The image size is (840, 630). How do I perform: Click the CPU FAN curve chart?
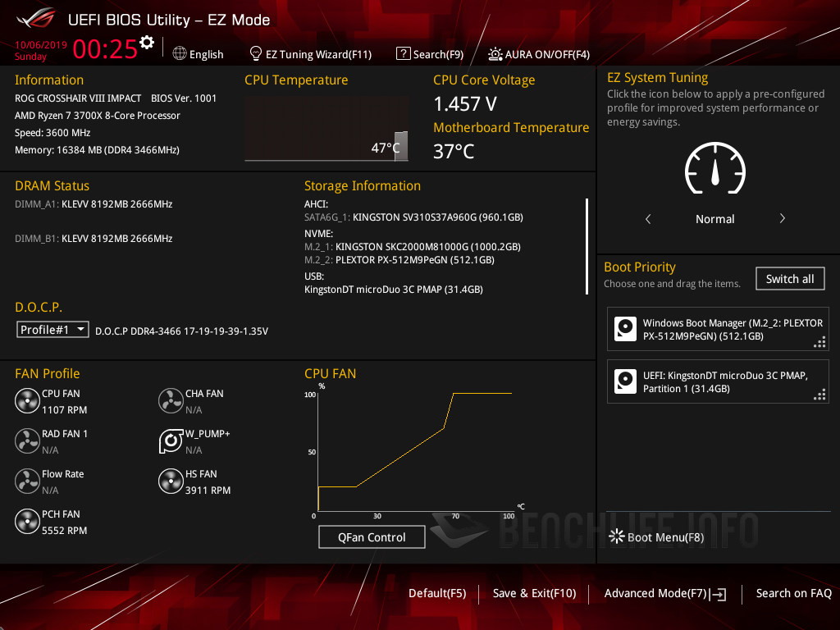click(x=414, y=450)
